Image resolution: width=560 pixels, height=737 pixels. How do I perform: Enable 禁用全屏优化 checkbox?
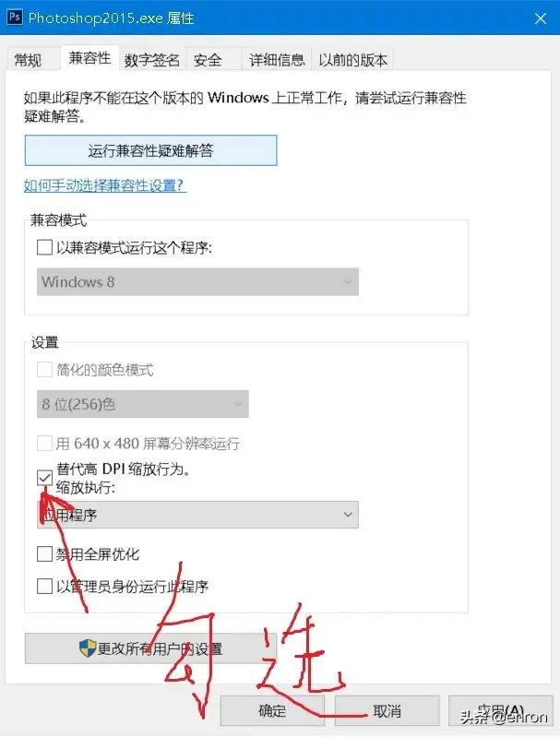tap(44, 554)
